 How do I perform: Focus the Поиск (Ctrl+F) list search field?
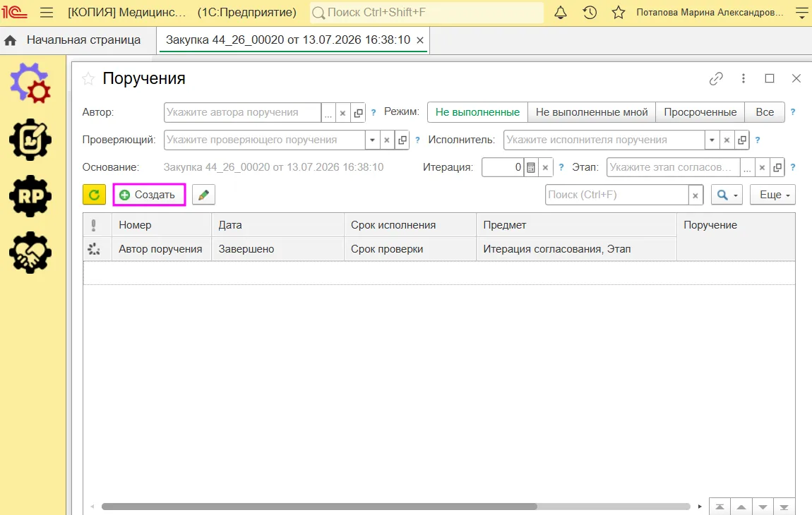click(617, 195)
